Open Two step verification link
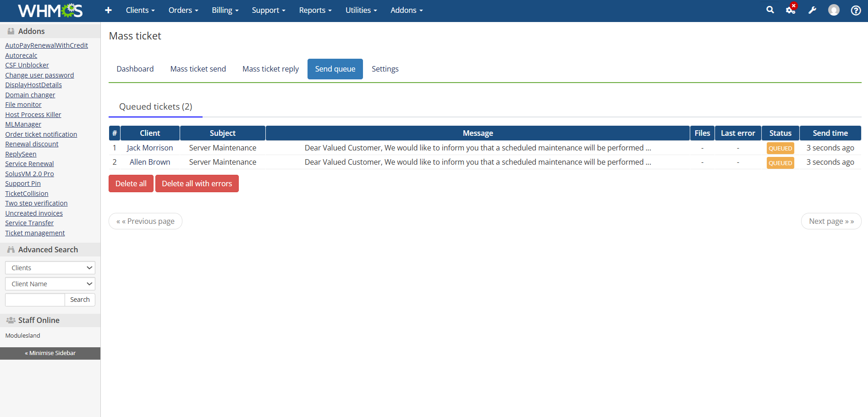 [36, 203]
